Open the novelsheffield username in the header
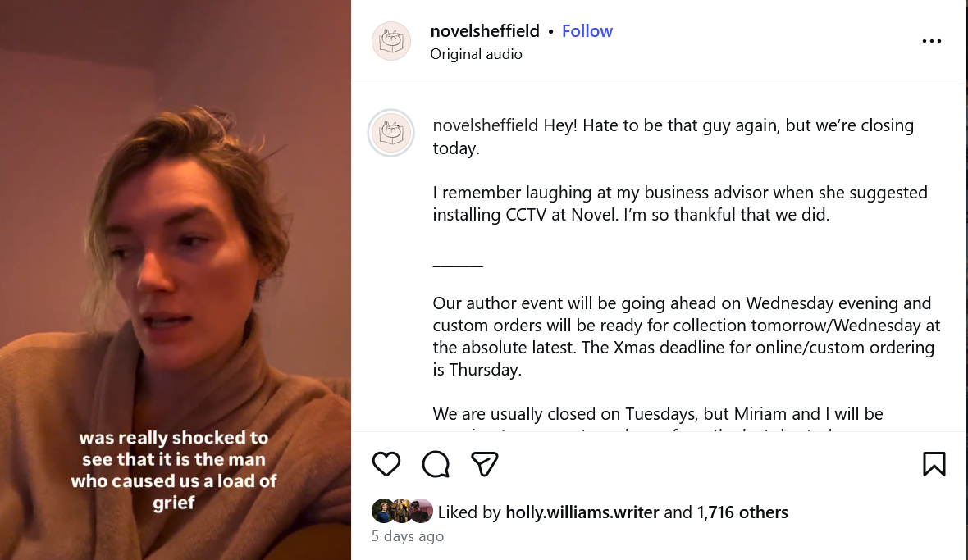This screenshot has height=560, width=968. [x=485, y=31]
